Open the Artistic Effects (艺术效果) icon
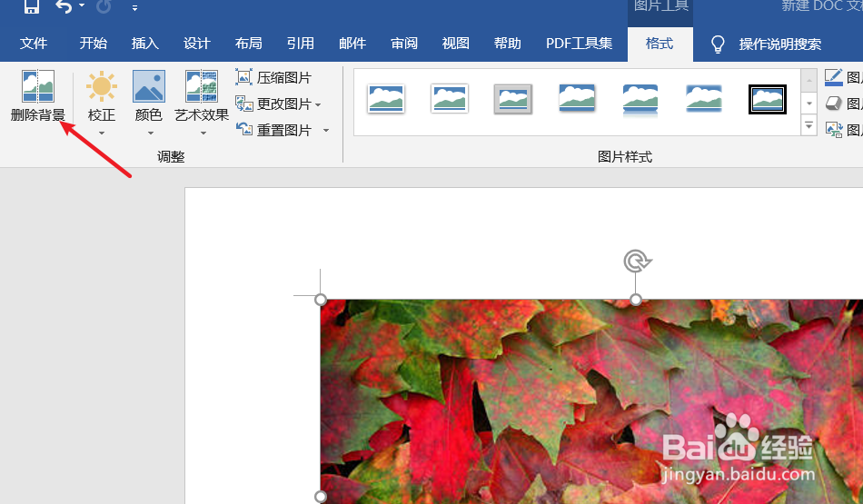 pos(202,86)
